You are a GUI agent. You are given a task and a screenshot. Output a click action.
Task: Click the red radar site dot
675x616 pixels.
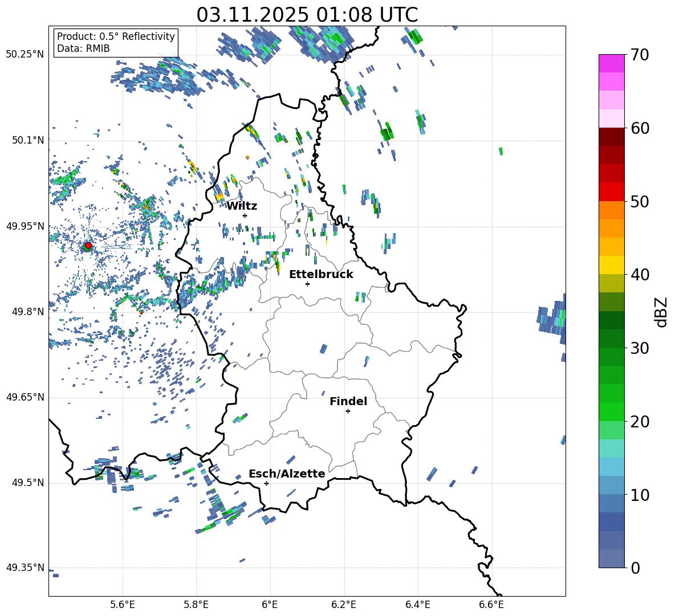pos(88,246)
